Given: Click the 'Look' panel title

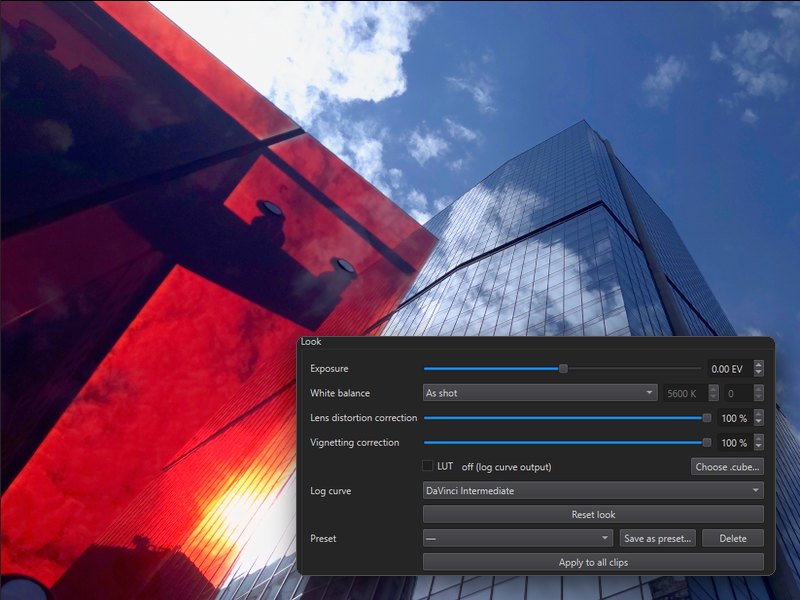Looking at the screenshot, I should click(311, 341).
